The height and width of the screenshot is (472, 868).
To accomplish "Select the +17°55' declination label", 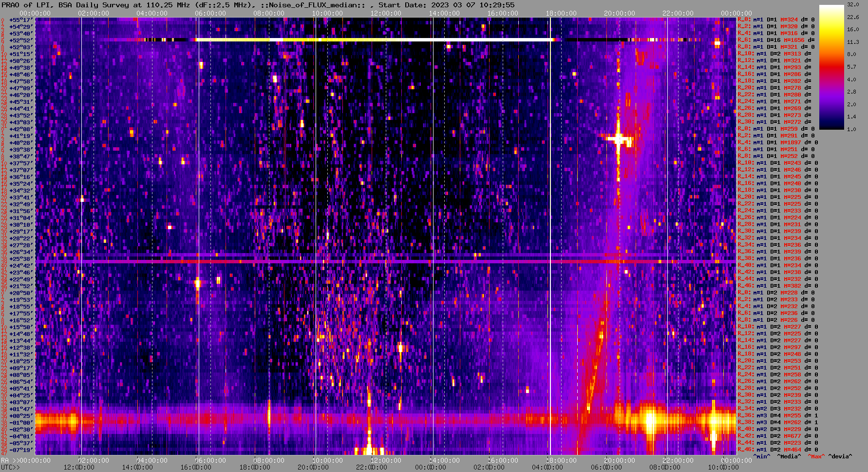I will tap(21, 314).
